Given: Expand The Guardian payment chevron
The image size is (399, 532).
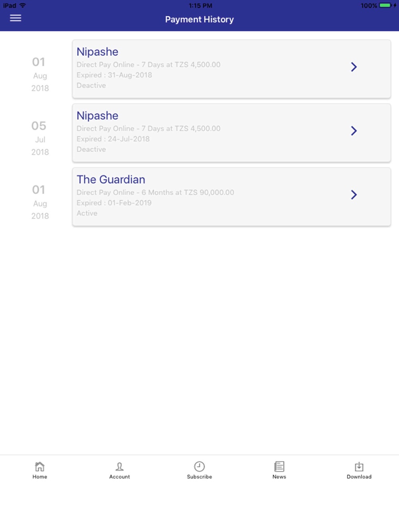Looking at the screenshot, I should [354, 194].
